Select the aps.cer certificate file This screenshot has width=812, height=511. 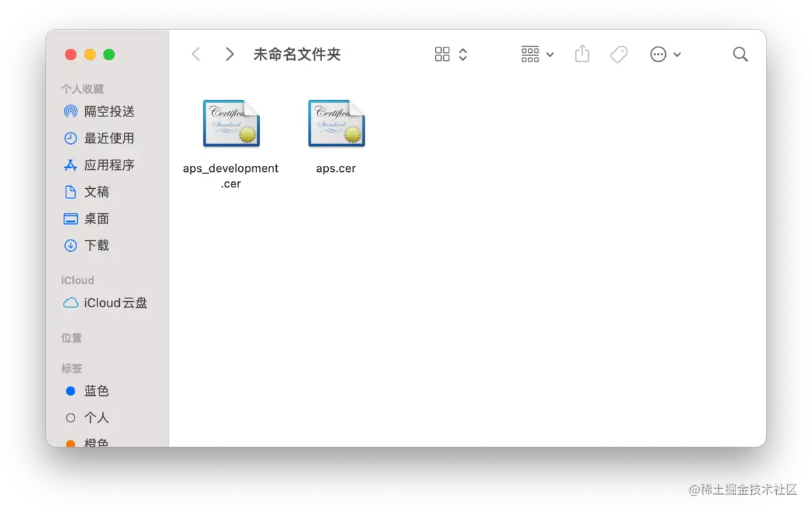(x=336, y=123)
